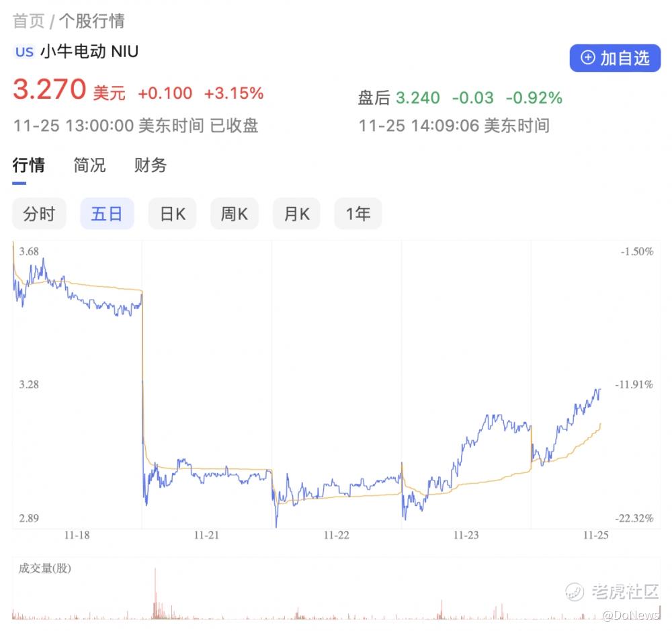This screenshot has width=672, height=631.
Task: Click the 成交量(股) volume label
Action: 44,569
